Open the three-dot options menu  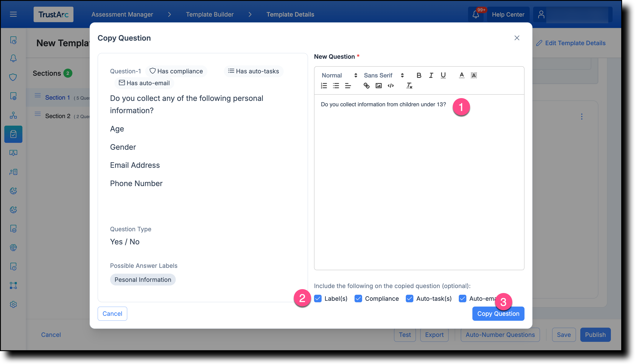pyautogui.click(x=582, y=117)
